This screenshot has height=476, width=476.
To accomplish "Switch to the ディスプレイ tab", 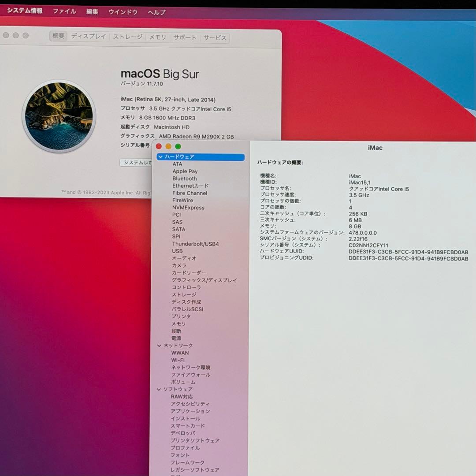I will (89, 37).
